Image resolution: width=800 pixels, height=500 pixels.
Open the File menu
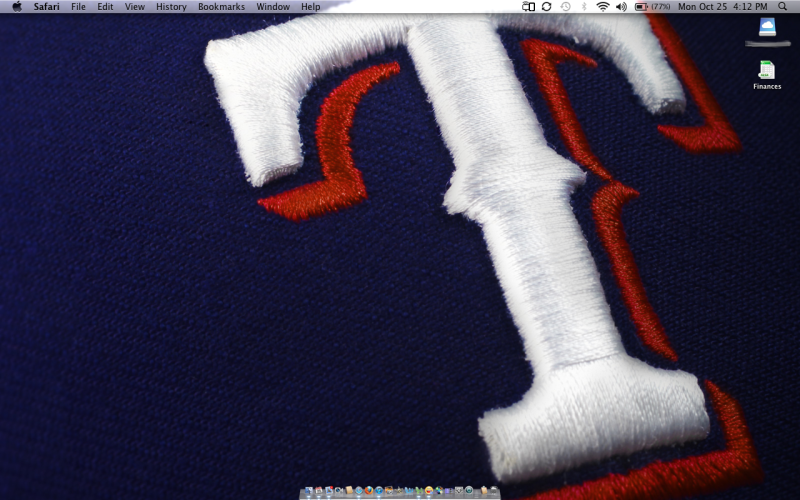[78, 7]
